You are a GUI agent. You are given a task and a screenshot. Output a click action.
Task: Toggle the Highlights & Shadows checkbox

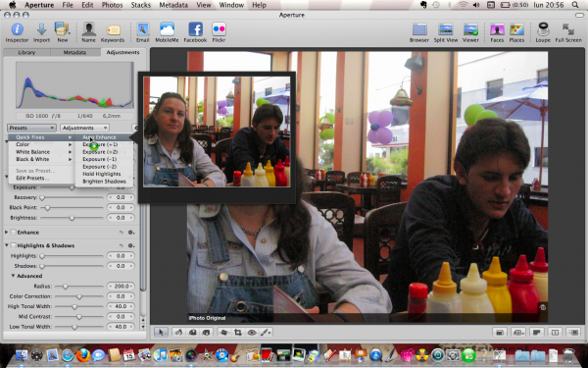coord(14,245)
